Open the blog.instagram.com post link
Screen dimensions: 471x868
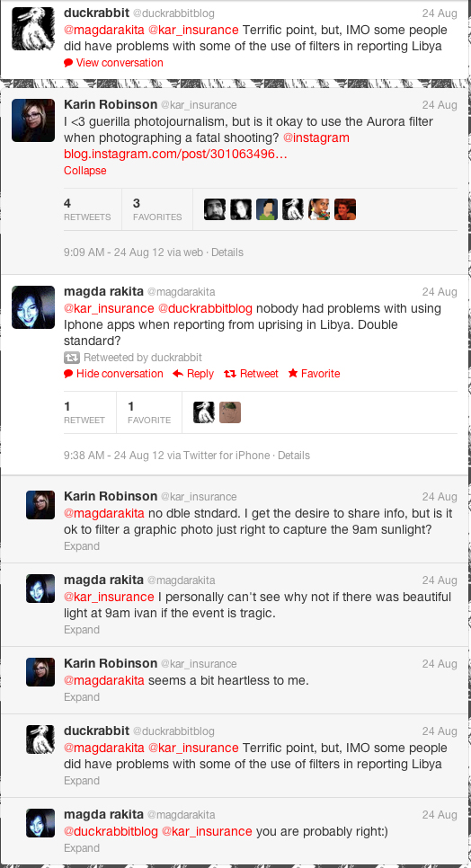pyautogui.click(x=176, y=154)
